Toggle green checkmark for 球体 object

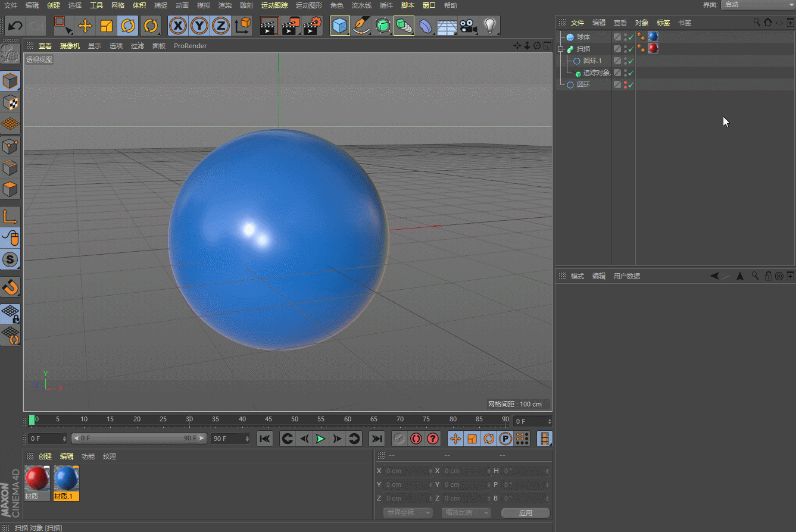click(631, 37)
